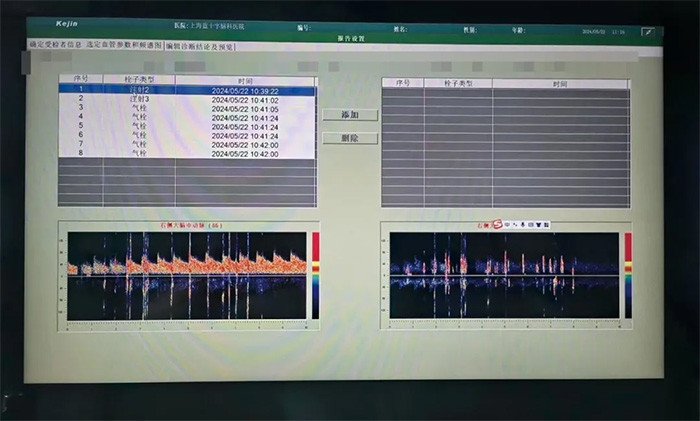The width and height of the screenshot is (700, 421).
Task: Click the Sogou input method S icon
Action: pyautogui.click(x=496, y=224)
